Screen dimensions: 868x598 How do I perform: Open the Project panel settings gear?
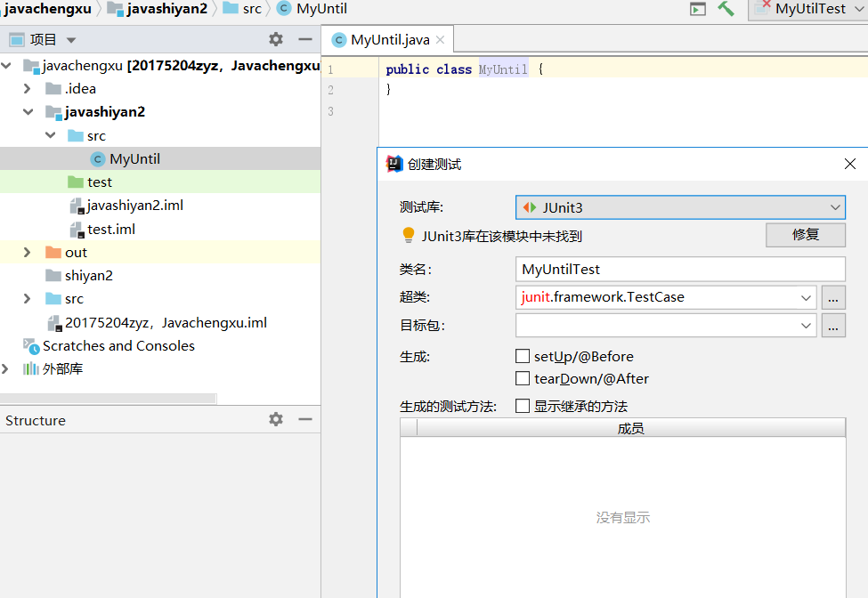276,39
